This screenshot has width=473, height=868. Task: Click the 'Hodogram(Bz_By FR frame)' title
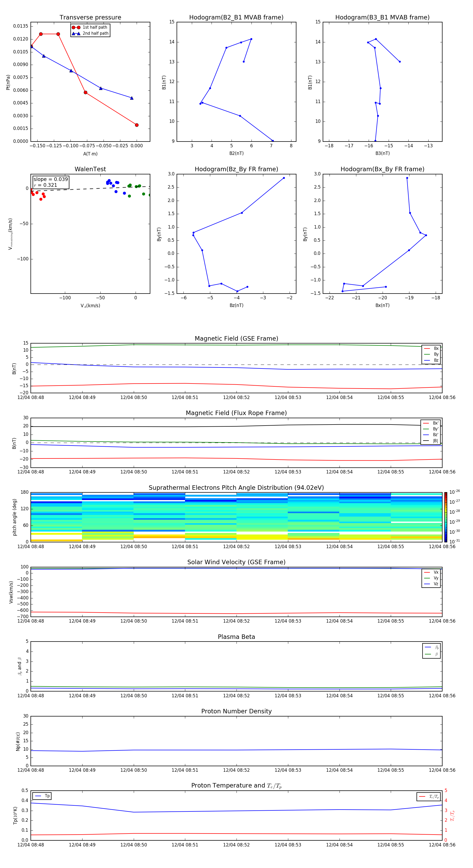click(236, 169)
